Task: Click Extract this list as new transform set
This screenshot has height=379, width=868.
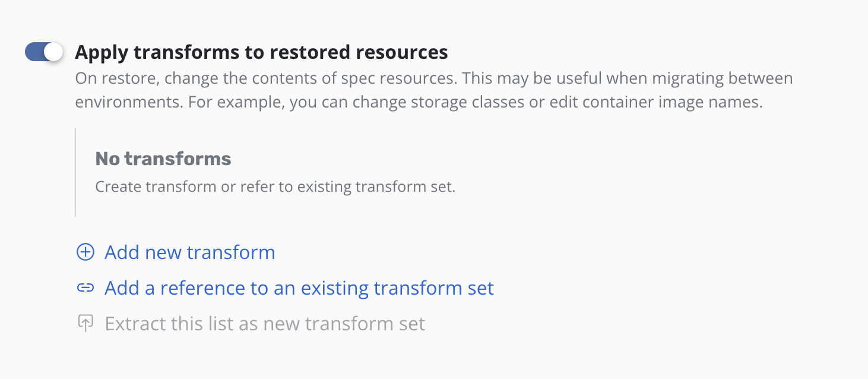Action: coord(264,323)
